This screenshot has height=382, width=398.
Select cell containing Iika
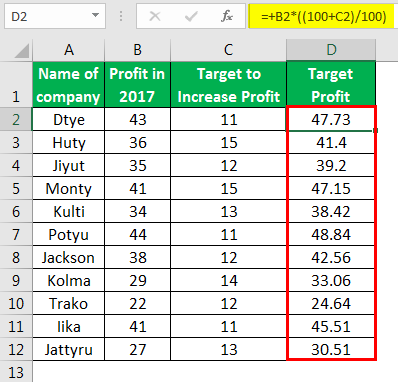point(69,326)
